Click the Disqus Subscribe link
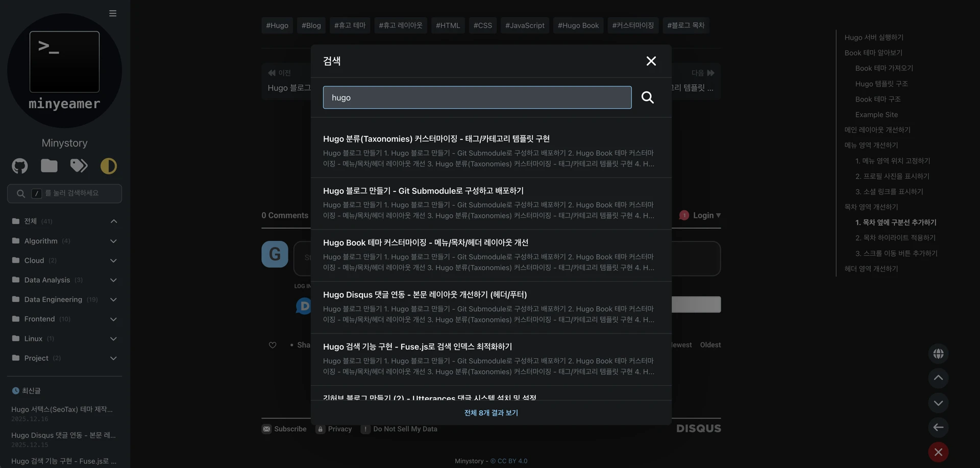This screenshot has height=468, width=980. [x=284, y=429]
